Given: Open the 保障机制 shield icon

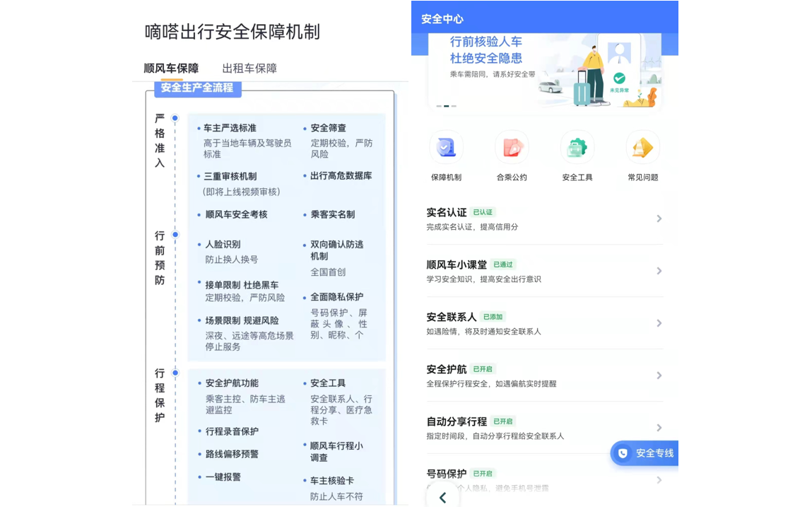Looking at the screenshot, I should (446, 148).
